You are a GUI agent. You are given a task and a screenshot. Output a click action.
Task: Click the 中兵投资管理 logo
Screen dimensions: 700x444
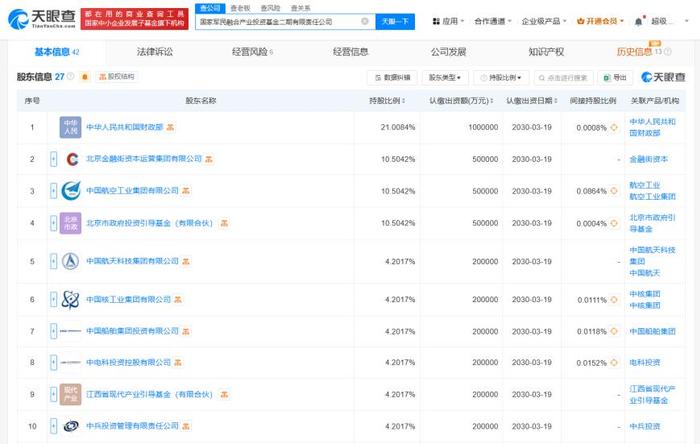tap(71, 426)
